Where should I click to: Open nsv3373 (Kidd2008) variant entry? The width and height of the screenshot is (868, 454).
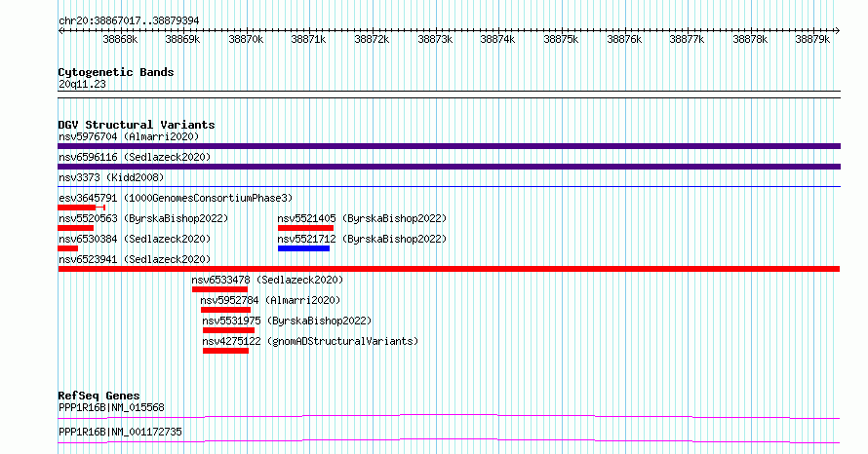[111, 177]
